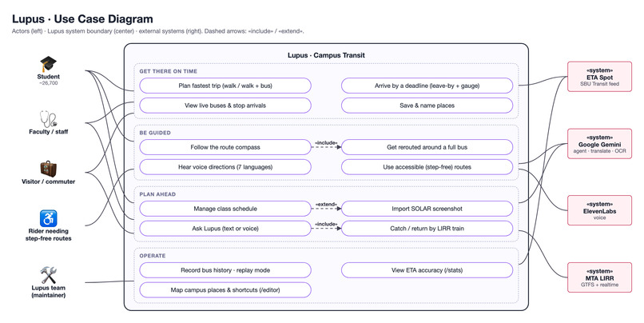Select the Manage class schedule use case
644x323 pixels.
pos(225,209)
